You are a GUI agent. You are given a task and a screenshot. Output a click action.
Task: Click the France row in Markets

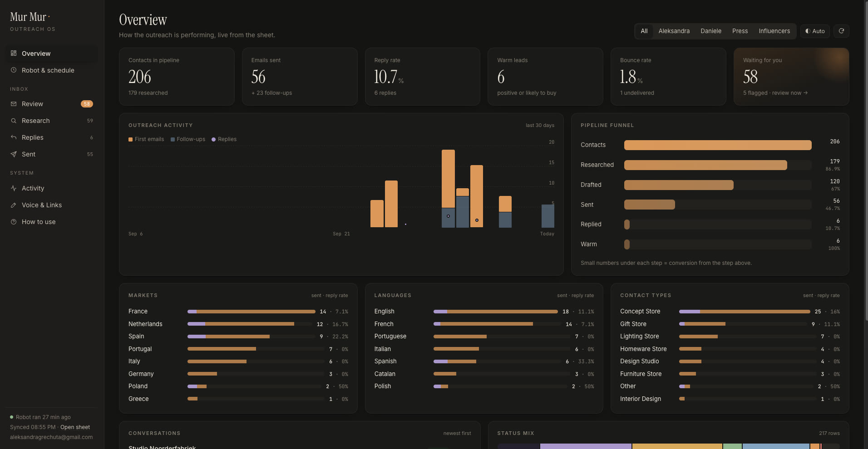[x=238, y=312]
